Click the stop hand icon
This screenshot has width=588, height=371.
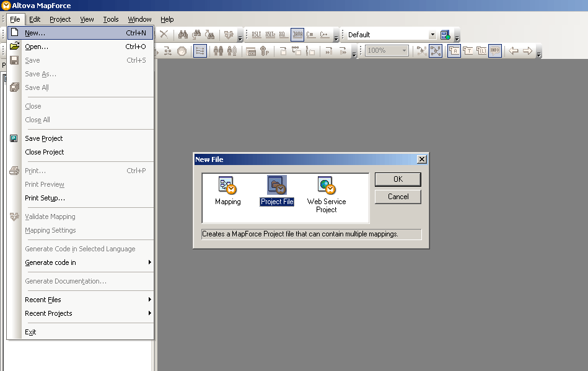point(182,51)
